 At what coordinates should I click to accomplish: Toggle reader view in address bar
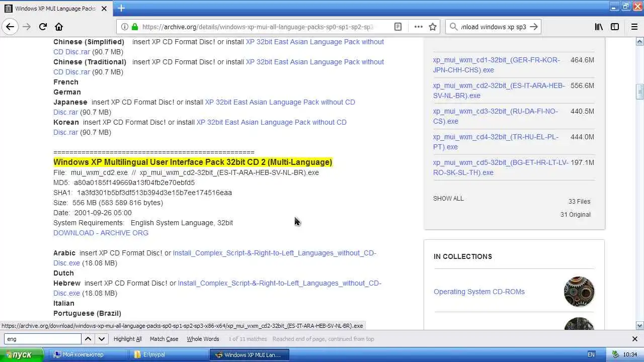point(397,27)
